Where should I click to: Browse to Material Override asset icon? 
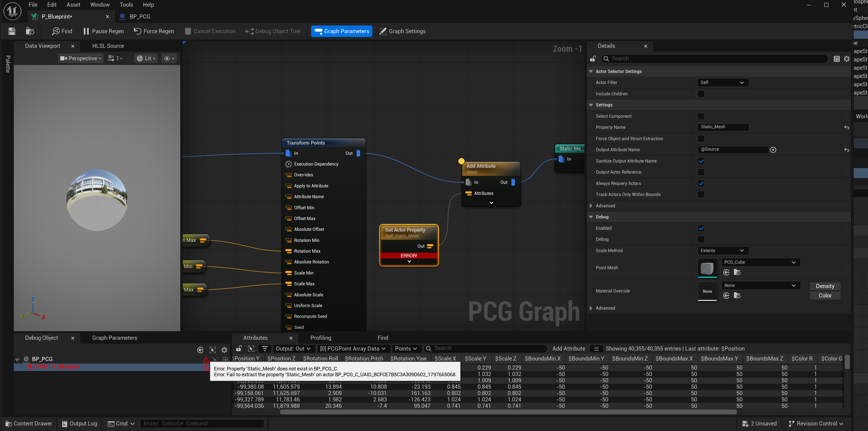click(x=737, y=296)
